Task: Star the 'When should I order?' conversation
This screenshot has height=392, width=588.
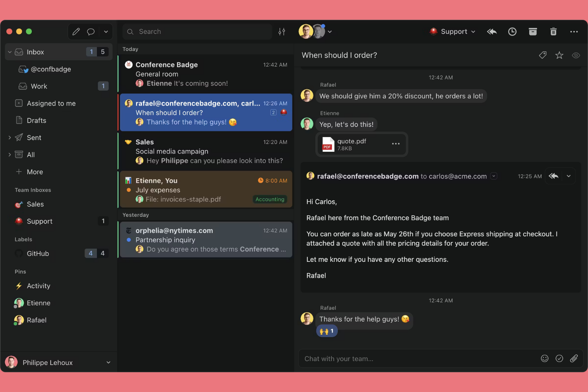Action: tap(559, 55)
